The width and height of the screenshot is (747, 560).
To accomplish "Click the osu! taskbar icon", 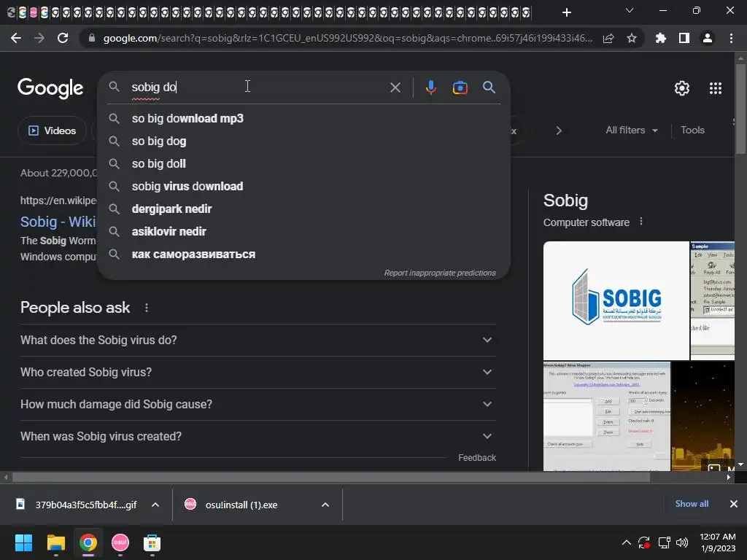I will point(120,542).
